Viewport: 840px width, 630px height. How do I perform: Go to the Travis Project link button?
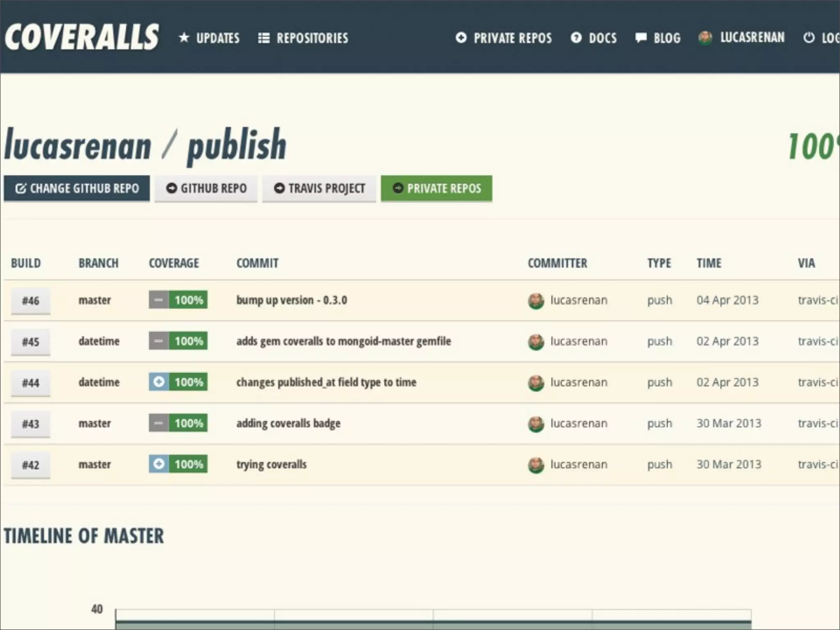[319, 188]
